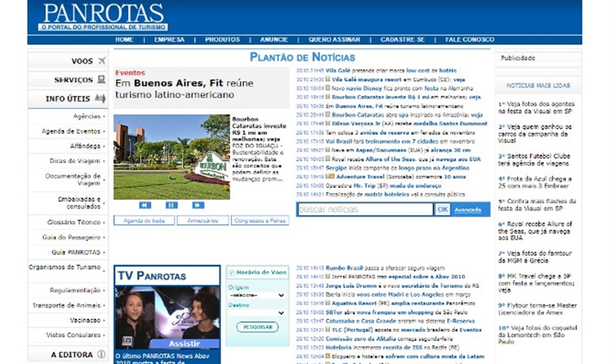
Task: Open Guia PANROTAS sidebar link
Action: (x=76, y=252)
